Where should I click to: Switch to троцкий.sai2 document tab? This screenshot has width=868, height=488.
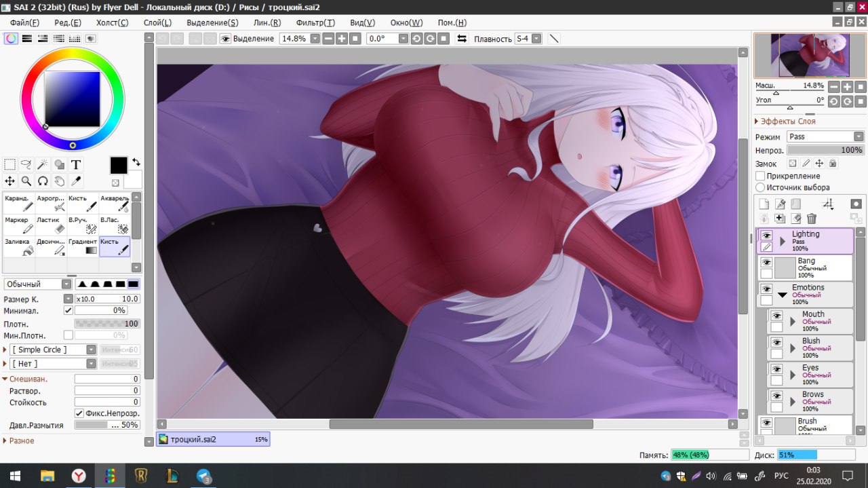[213, 439]
